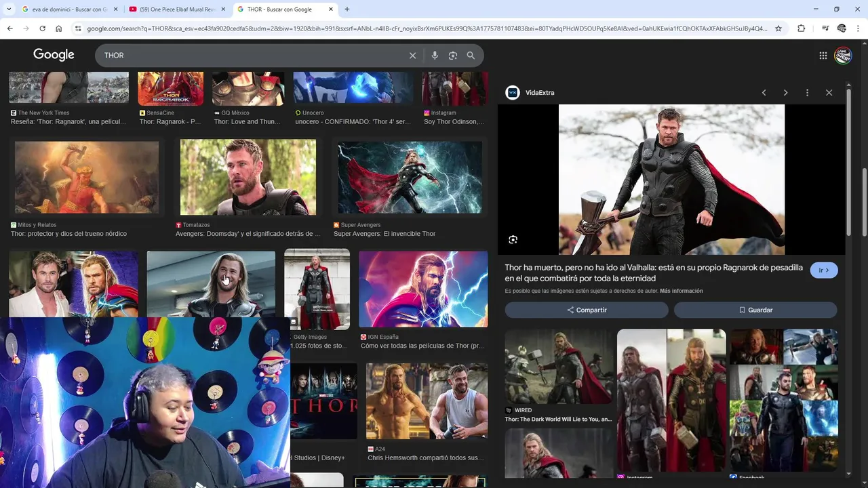Go back in browser history
Viewport: 868px width, 488px height.
coord(9,28)
